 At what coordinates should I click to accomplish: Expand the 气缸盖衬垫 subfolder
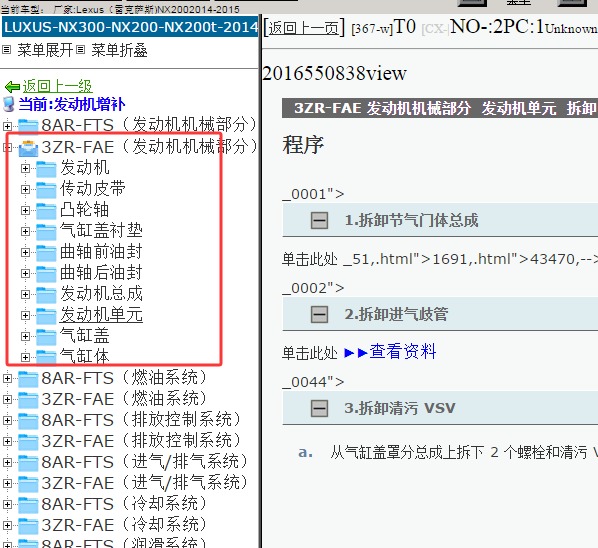pos(25,231)
